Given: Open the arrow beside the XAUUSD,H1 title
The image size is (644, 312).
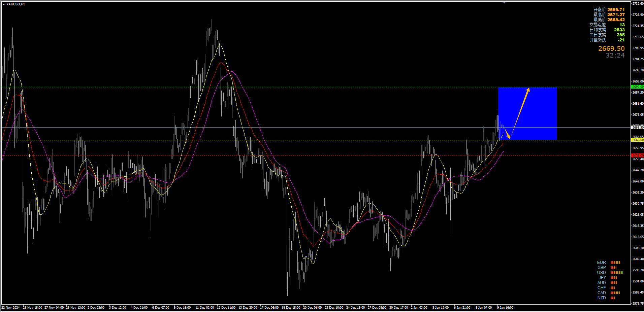Looking at the screenshot, I should pyautogui.click(x=4, y=4).
